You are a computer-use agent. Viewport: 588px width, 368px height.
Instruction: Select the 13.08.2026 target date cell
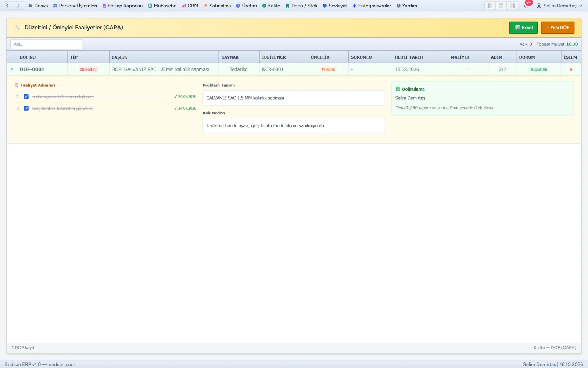[x=420, y=70]
